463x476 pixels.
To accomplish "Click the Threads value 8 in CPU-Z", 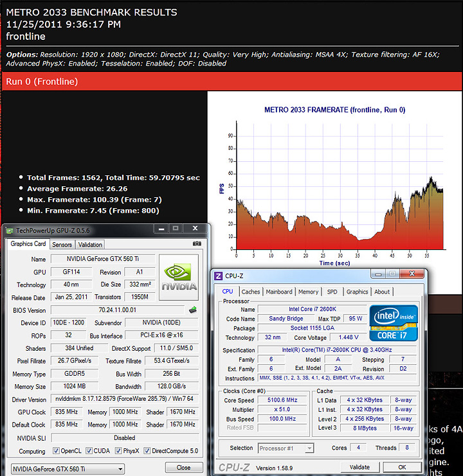I will click(x=407, y=448).
